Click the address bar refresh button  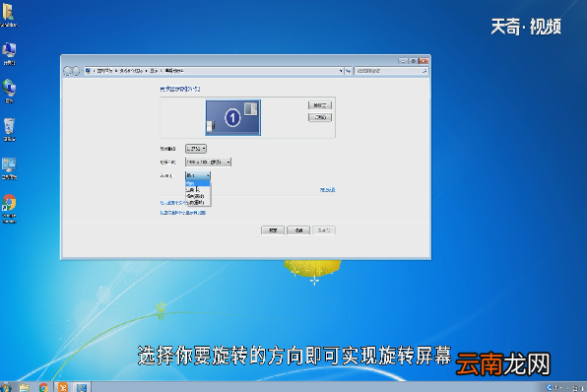click(348, 71)
